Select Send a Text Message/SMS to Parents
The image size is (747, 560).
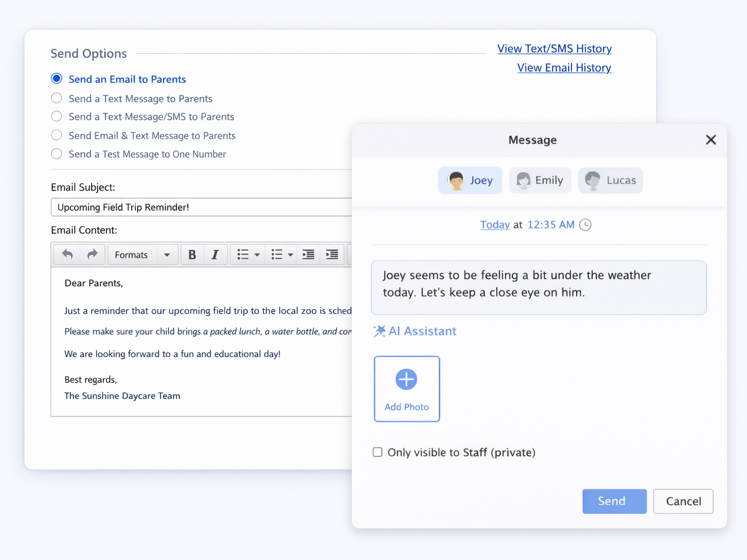57,116
